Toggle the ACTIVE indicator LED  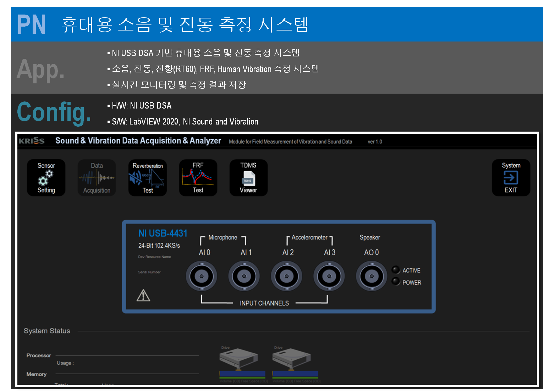click(x=396, y=270)
